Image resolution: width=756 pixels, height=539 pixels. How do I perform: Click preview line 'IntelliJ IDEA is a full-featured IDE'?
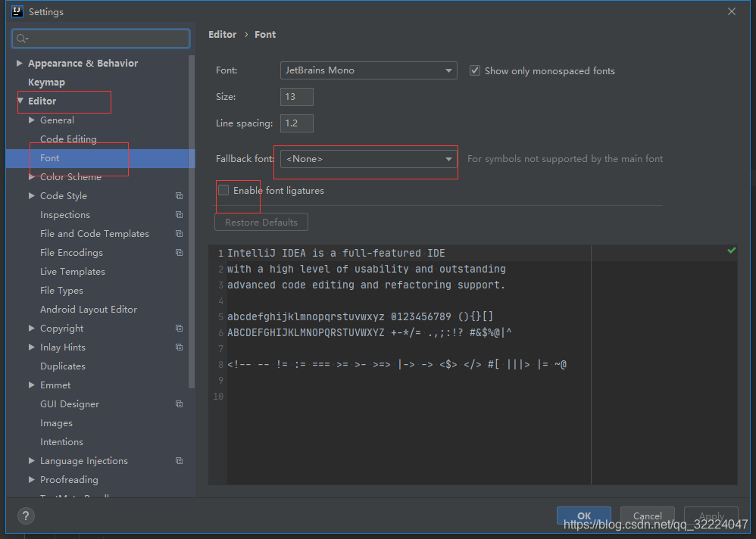(x=336, y=253)
